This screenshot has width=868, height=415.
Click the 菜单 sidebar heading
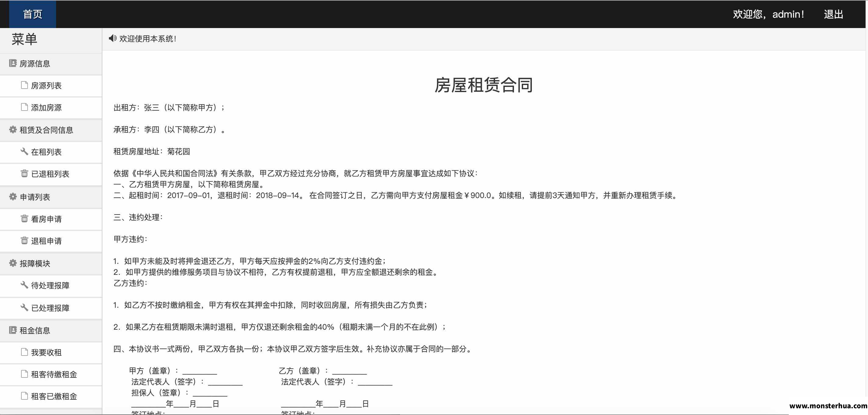[24, 39]
